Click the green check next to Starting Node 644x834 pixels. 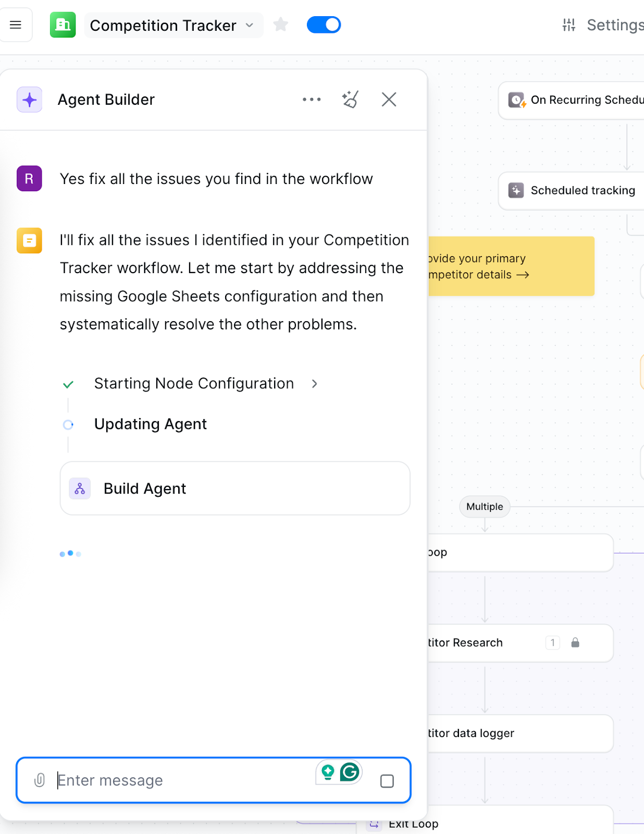(68, 385)
